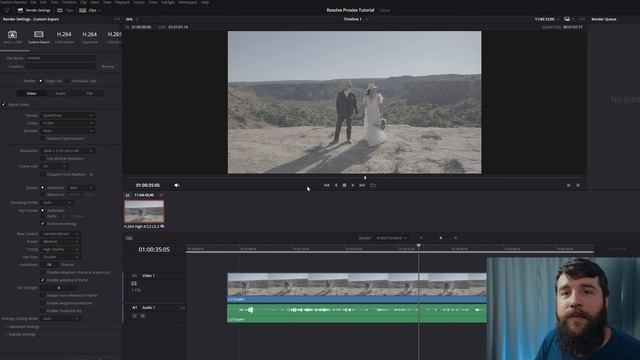Toggle Enable adaptive B-frame checkbox
Viewport: 640px width, 360px height.
42,280
